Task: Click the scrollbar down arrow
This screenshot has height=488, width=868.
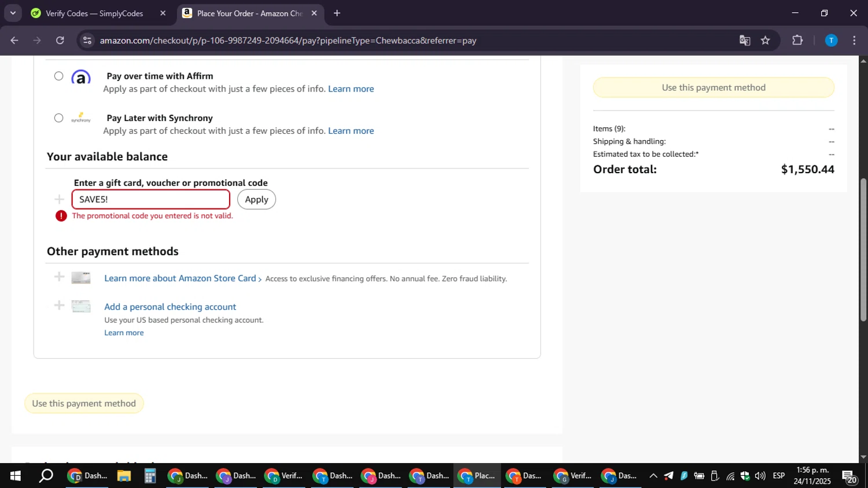Action: pos(863,457)
